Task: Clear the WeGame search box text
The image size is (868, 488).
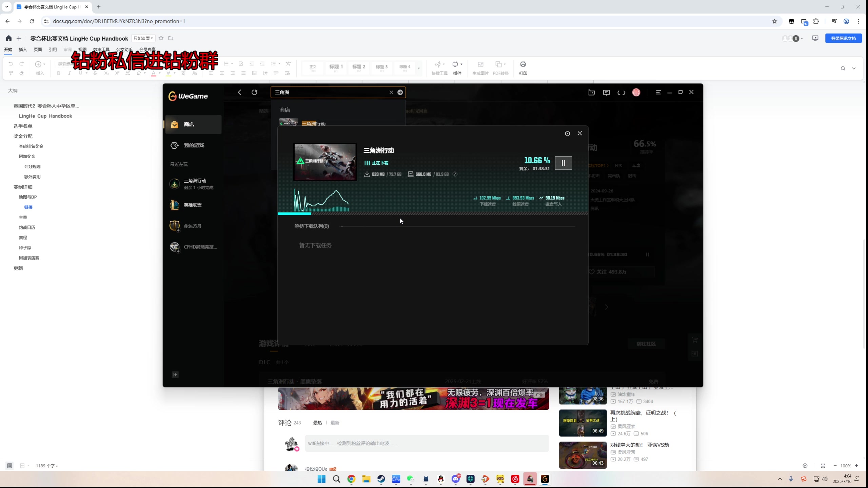Action: [391, 92]
